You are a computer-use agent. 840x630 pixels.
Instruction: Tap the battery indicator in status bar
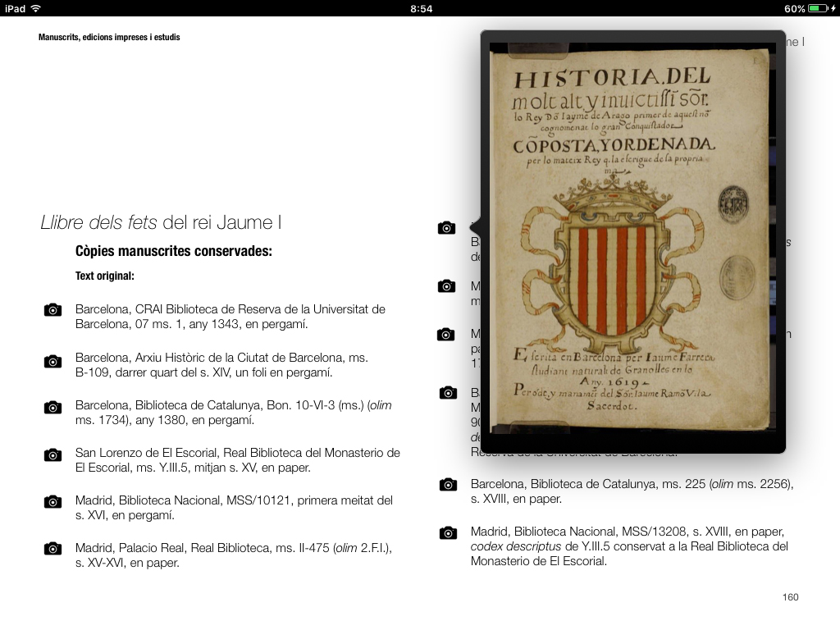(x=819, y=9)
